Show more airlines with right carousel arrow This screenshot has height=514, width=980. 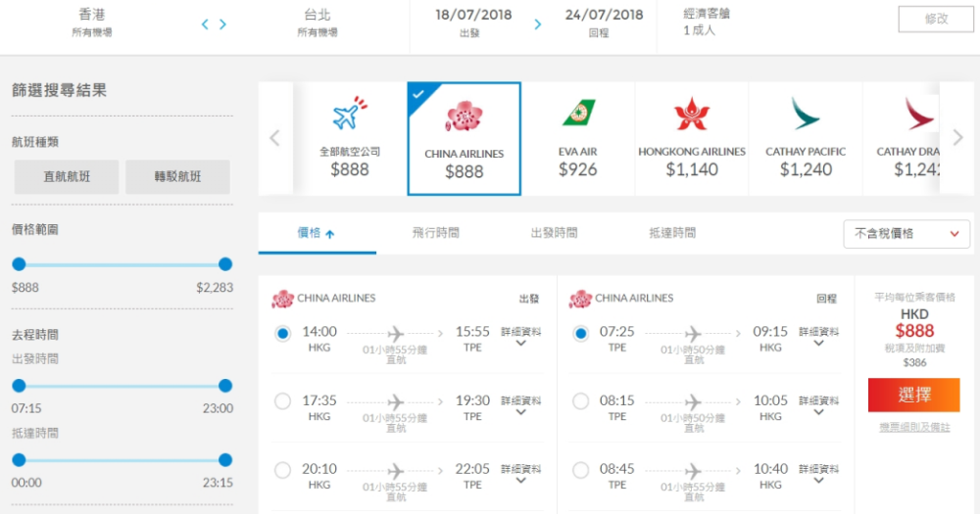[x=958, y=137]
